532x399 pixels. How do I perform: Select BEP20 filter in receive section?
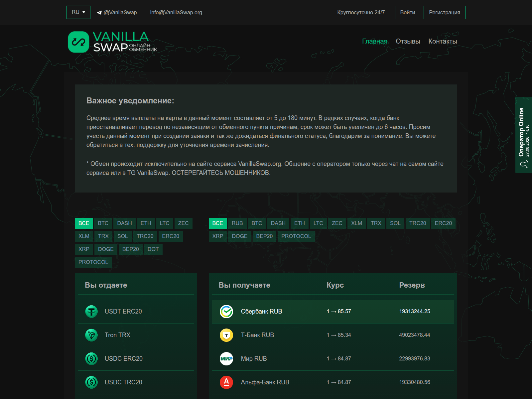coord(264,236)
